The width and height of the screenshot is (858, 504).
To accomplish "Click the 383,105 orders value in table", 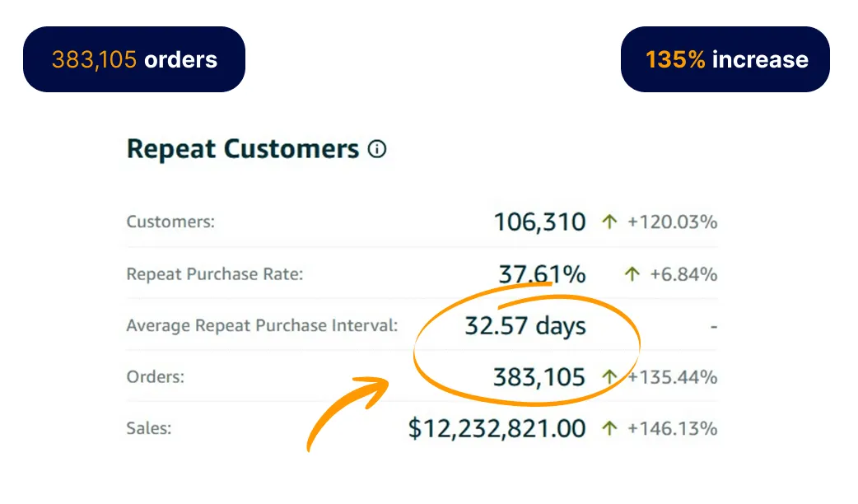I will click(539, 377).
